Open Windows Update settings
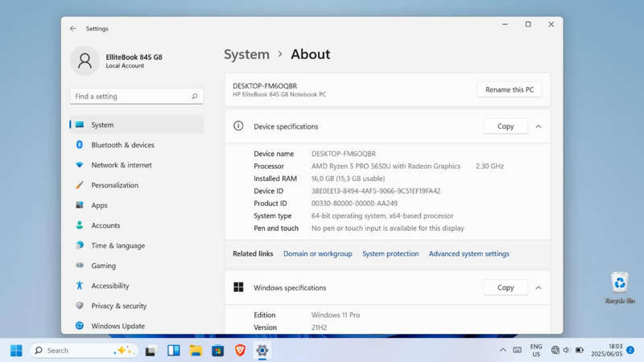644x362 pixels. [x=136, y=326]
